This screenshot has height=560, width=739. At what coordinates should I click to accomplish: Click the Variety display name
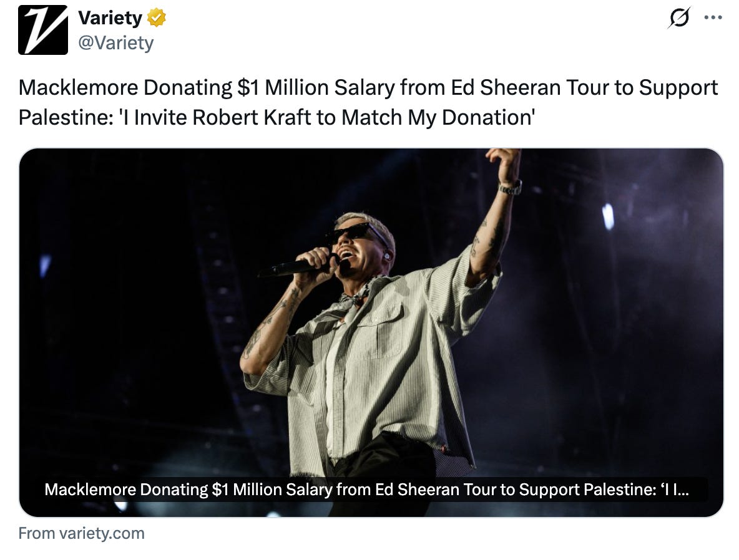(110, 18)
